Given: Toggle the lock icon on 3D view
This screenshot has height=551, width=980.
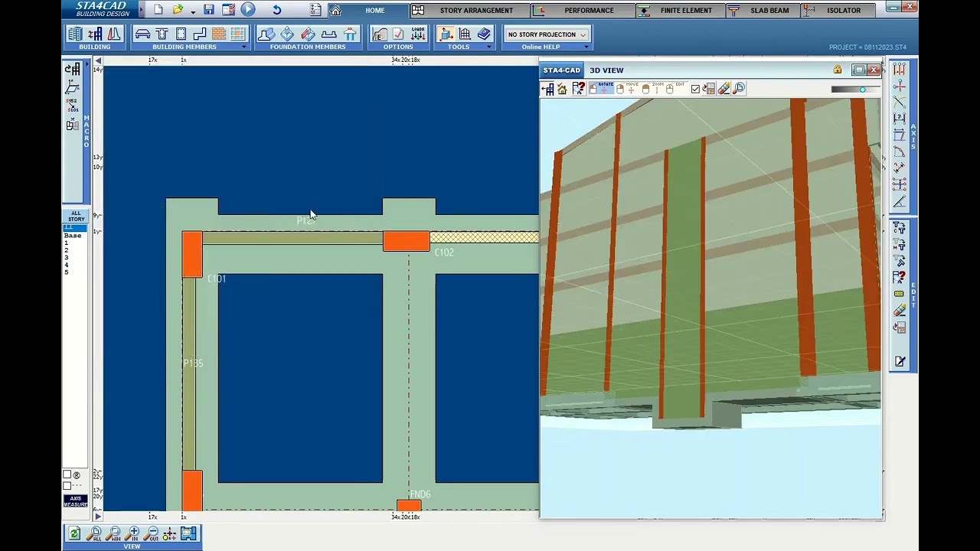Looking at the screenshot, I should tap(838, 70).
